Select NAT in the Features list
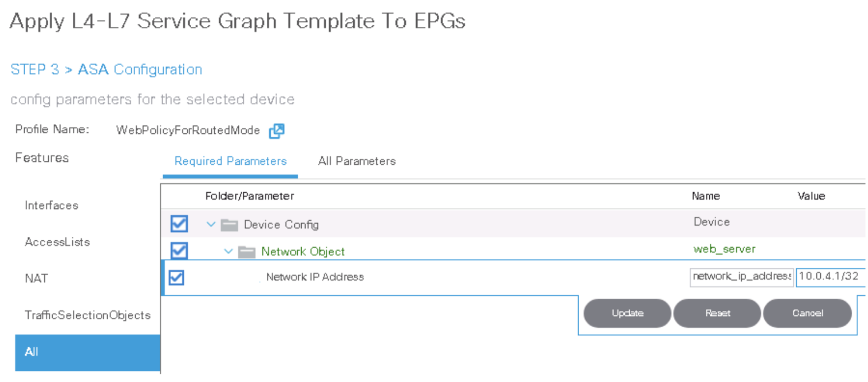Screen dimensions: 868x382 click(x=36, y=278)
